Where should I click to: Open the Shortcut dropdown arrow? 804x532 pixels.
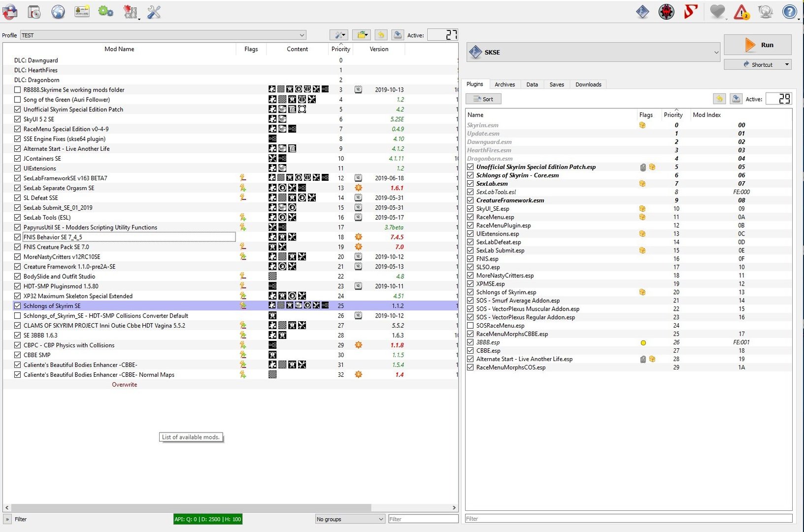click(787, 65)
